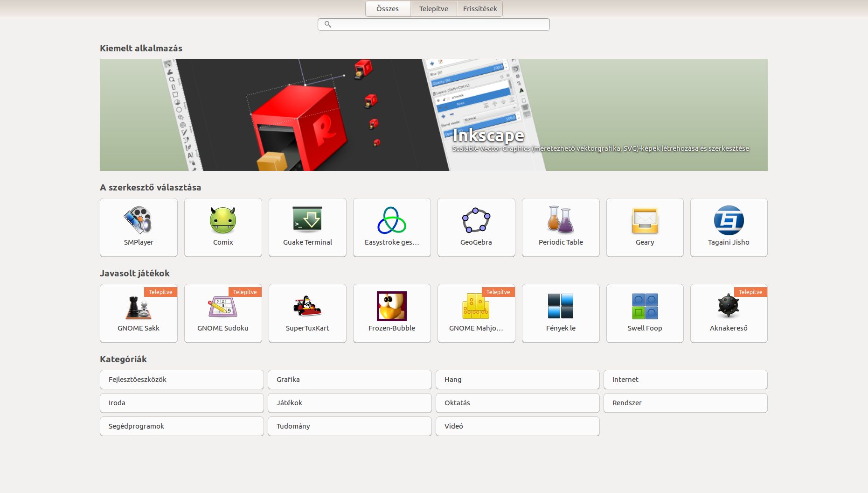Select the GNOME Sudoku icon
The height and width of the screenshot is (493, 868).
point(223,307)
